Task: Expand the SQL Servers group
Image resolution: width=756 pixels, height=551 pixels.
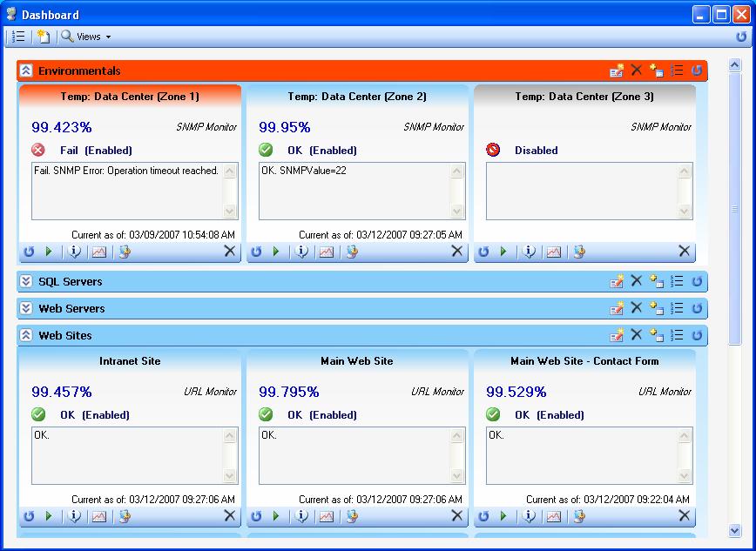Action: coord(26,281)
